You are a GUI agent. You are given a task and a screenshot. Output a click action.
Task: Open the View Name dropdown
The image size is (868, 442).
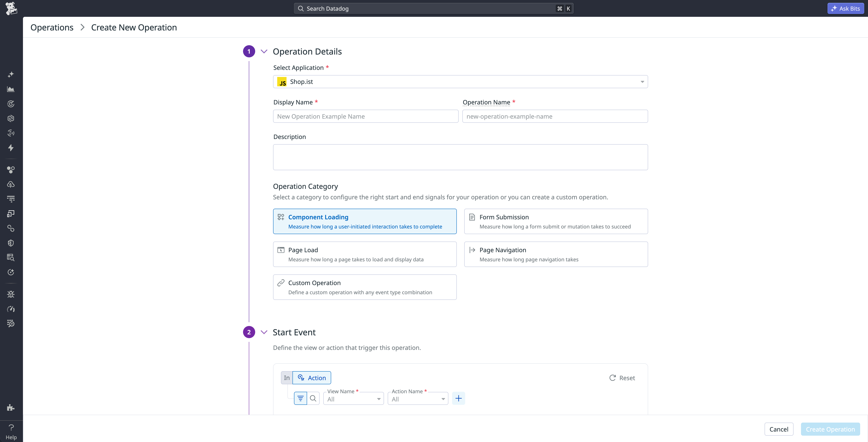[x=354, y=399]
